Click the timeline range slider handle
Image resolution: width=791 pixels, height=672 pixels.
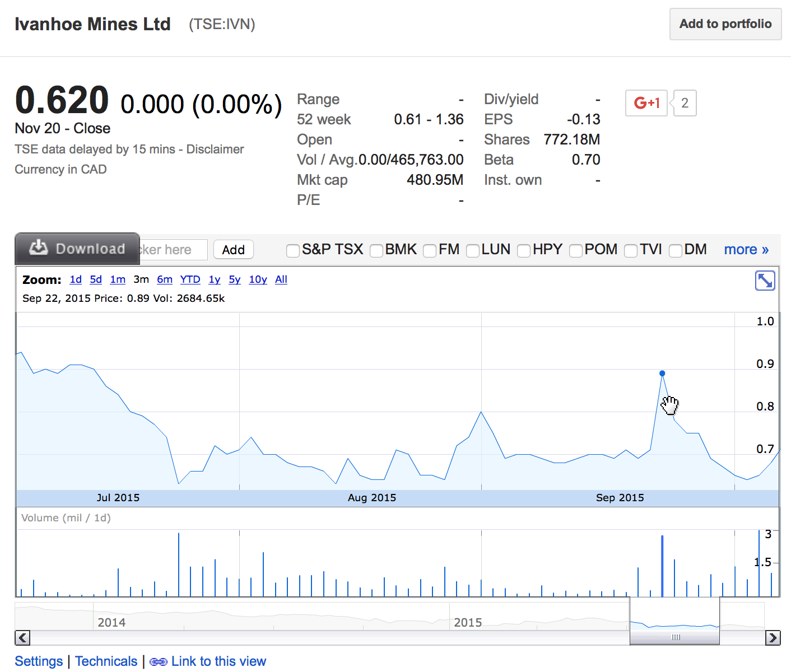675,637
